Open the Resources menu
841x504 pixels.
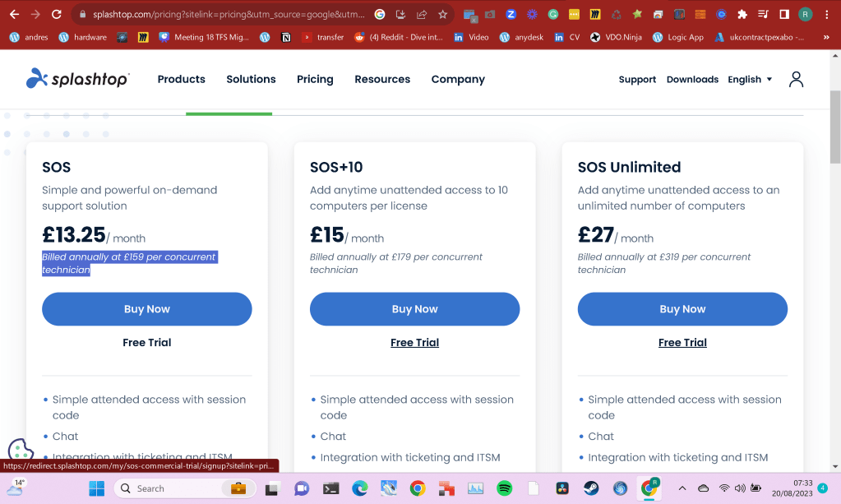(382, 80)
